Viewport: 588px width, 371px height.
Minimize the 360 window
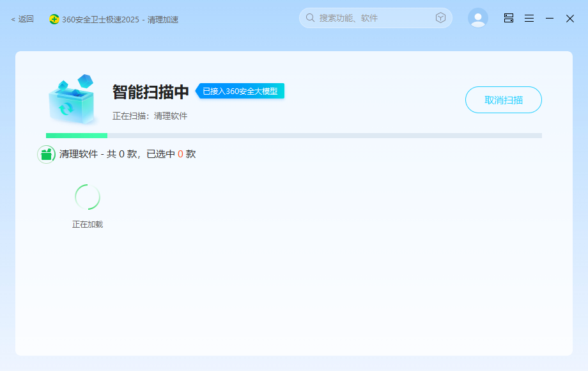tap(550, 18)
